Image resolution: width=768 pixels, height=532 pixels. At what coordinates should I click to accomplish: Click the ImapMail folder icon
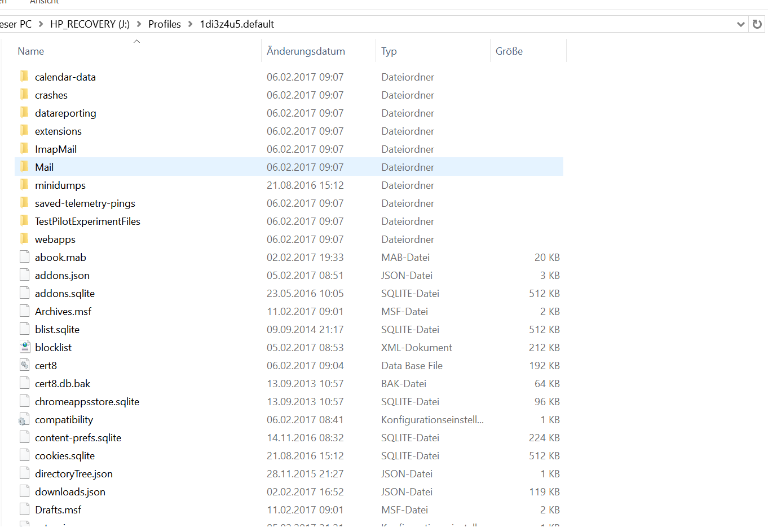coord(24,149)
